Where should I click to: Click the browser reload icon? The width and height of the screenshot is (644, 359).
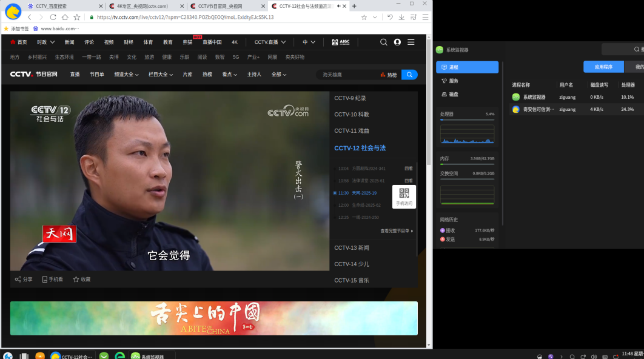tap(53, 18)
